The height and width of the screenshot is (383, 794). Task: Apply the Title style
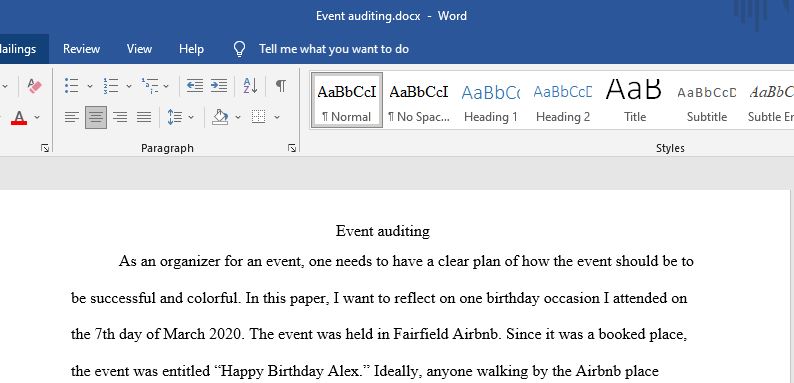[634, 100]
